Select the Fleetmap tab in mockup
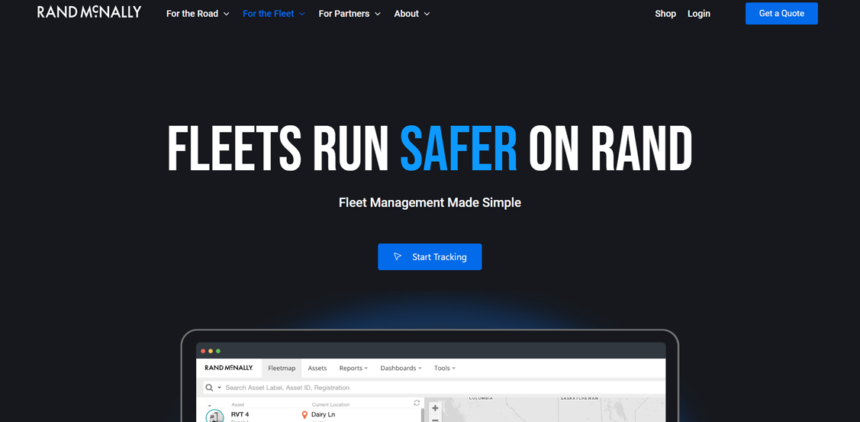This screenshot has width=860, height=422. click(x=281, y=368)
